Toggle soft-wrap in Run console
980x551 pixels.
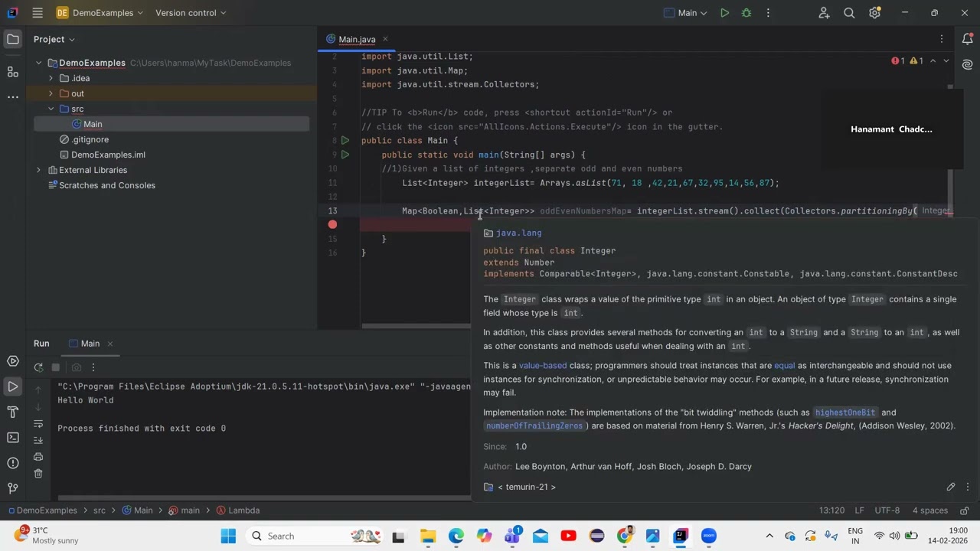point(38,422)
